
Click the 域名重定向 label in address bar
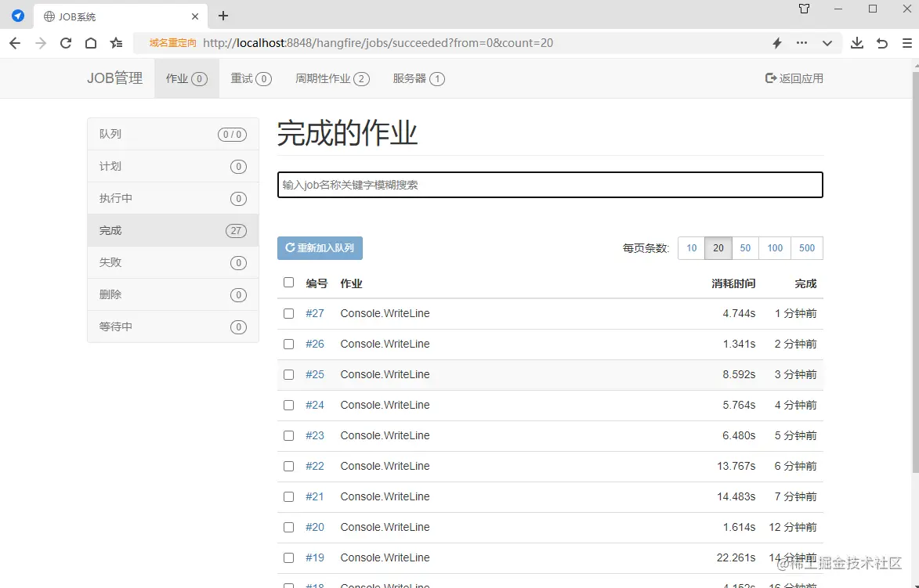point(172,43)
